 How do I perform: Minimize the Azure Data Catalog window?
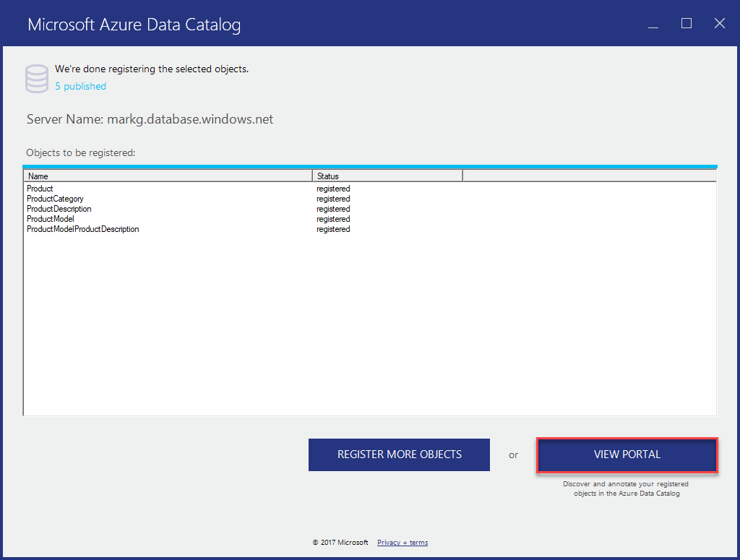click(x=653, y=23)
